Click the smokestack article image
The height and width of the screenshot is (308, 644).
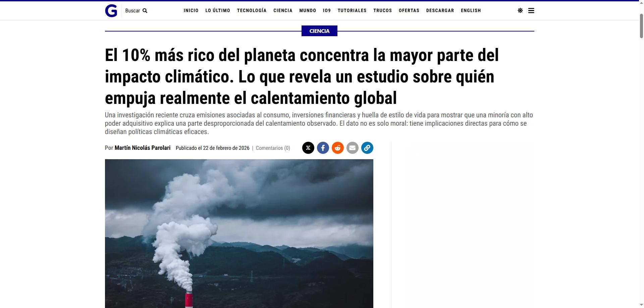click(239, 234)
